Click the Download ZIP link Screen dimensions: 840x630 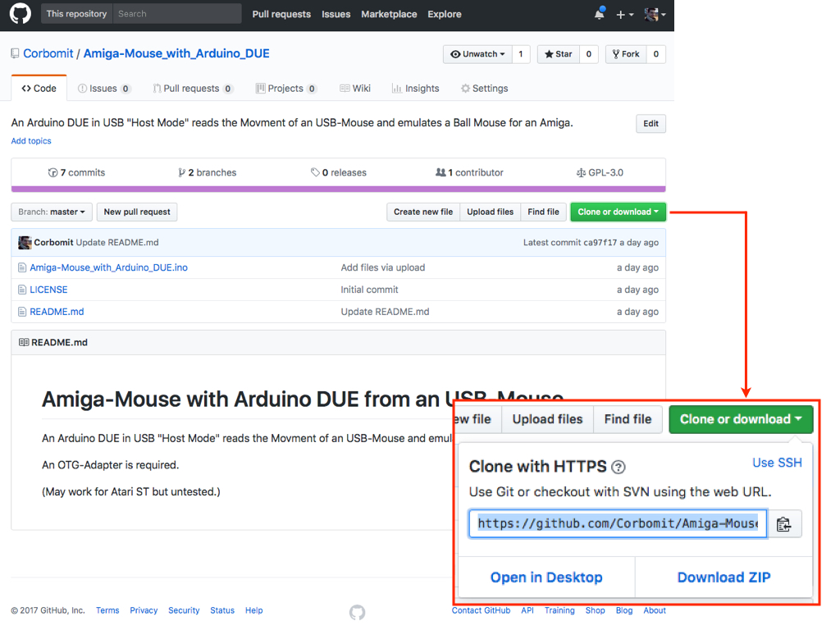pos(724,577)
